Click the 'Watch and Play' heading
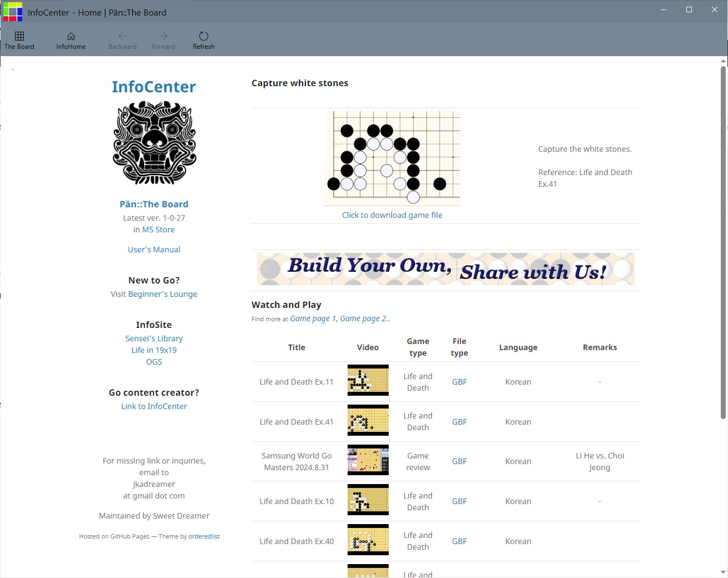Viewport: 728px width, 578px height. [287, 305]
